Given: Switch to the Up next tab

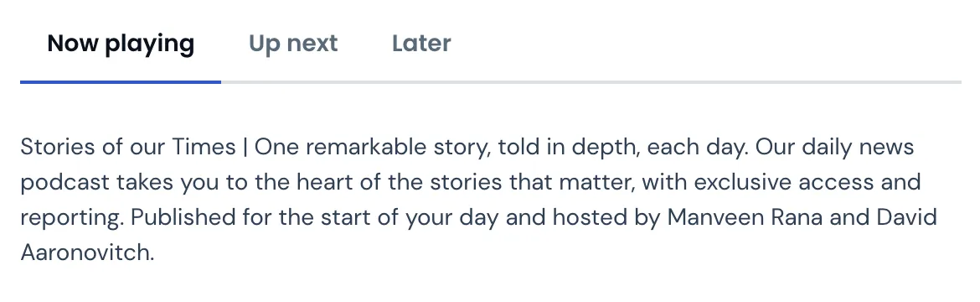Looking at the screenshot, I should (x=293, y=44).
